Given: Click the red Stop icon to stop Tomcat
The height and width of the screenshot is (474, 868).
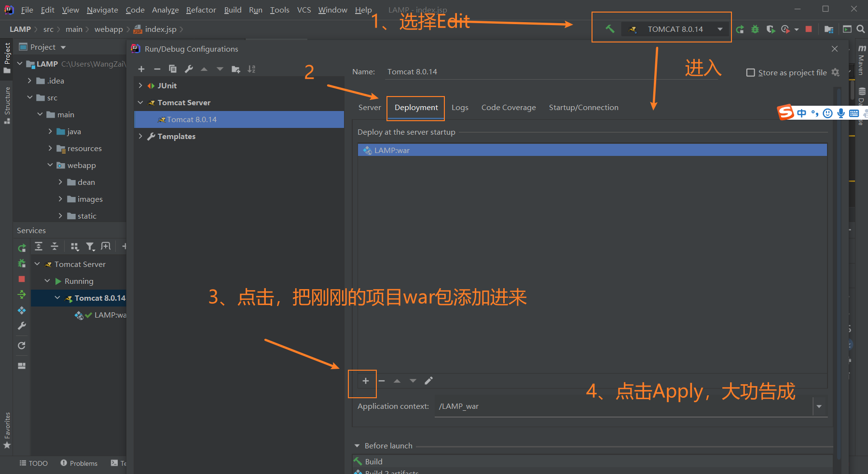Looking at the screenshot, I should point(809,29).
